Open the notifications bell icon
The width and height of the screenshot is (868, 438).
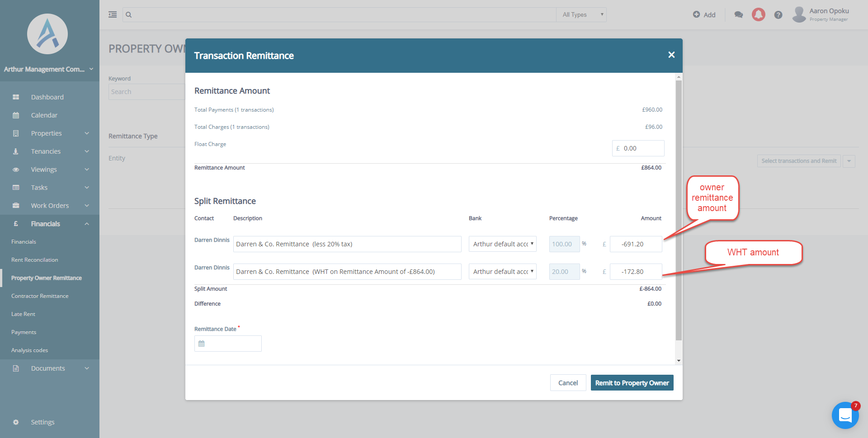click(x=759, y=14)
